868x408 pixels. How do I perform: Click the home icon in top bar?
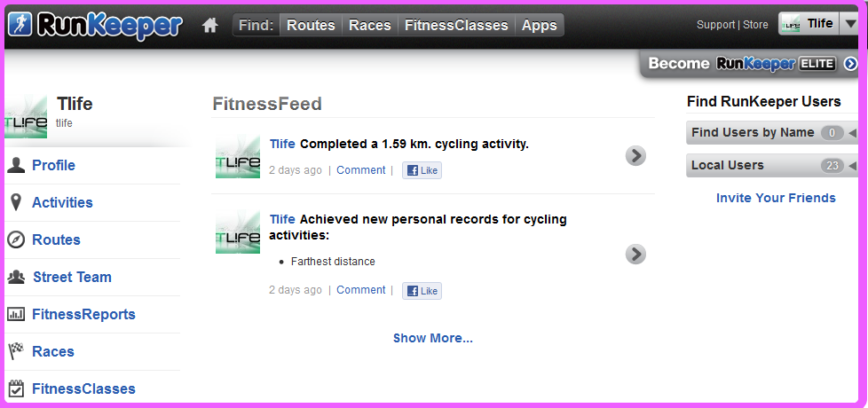pyautogui.click(x=209, y=26)
